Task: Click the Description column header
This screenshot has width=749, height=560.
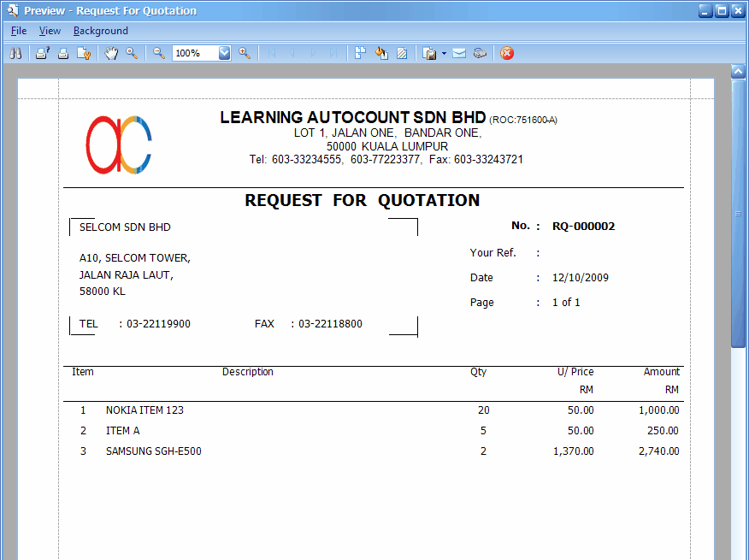Action: click(247, 372)
